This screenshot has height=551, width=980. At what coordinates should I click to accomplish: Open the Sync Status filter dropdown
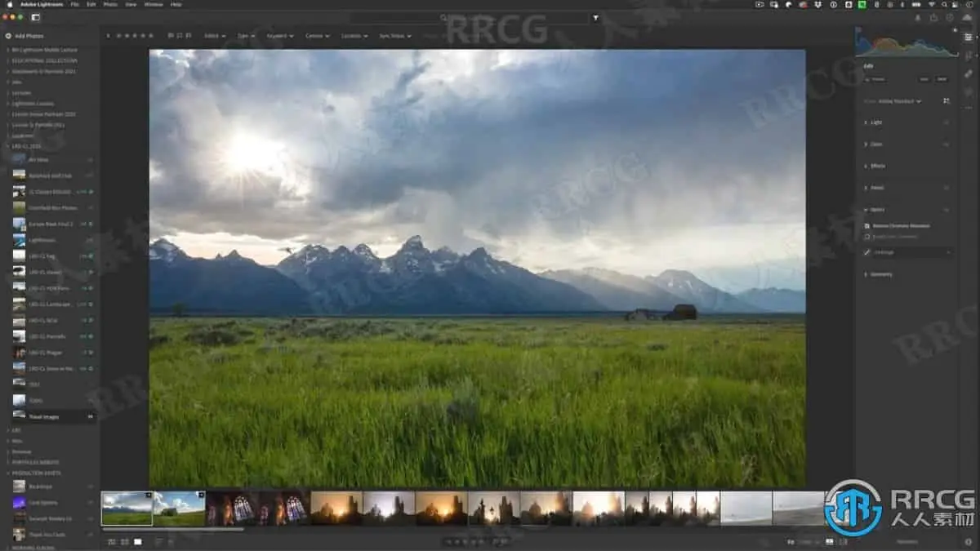click(395, 36)
